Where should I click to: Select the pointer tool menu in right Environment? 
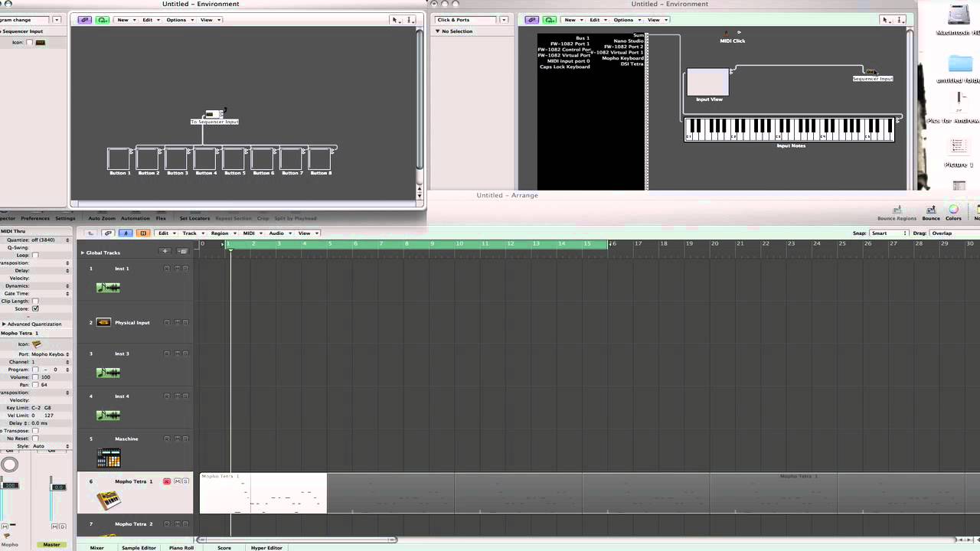pos(885,20)
